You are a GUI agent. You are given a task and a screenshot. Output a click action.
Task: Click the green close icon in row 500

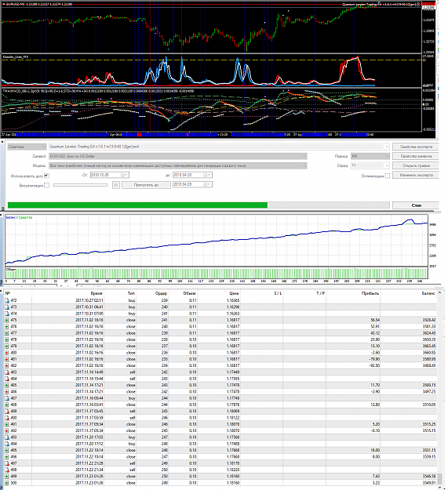7,483
